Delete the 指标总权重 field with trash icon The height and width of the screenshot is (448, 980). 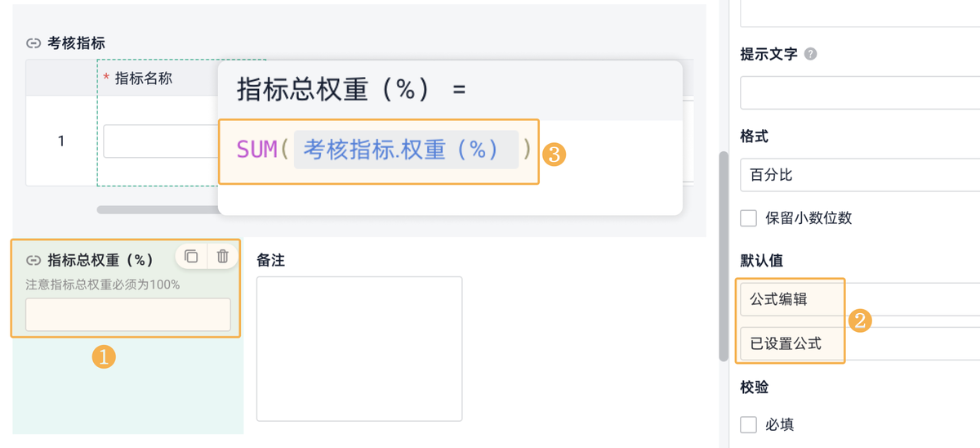point(222,257)
